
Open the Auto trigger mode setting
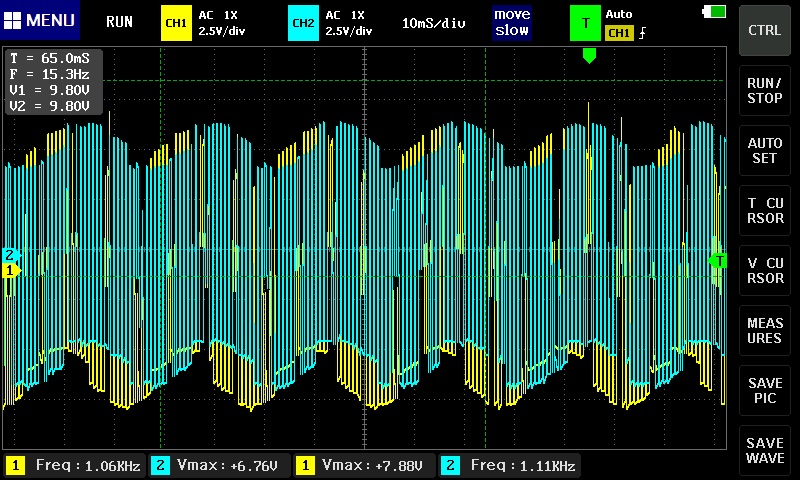[x=620, y=14]
